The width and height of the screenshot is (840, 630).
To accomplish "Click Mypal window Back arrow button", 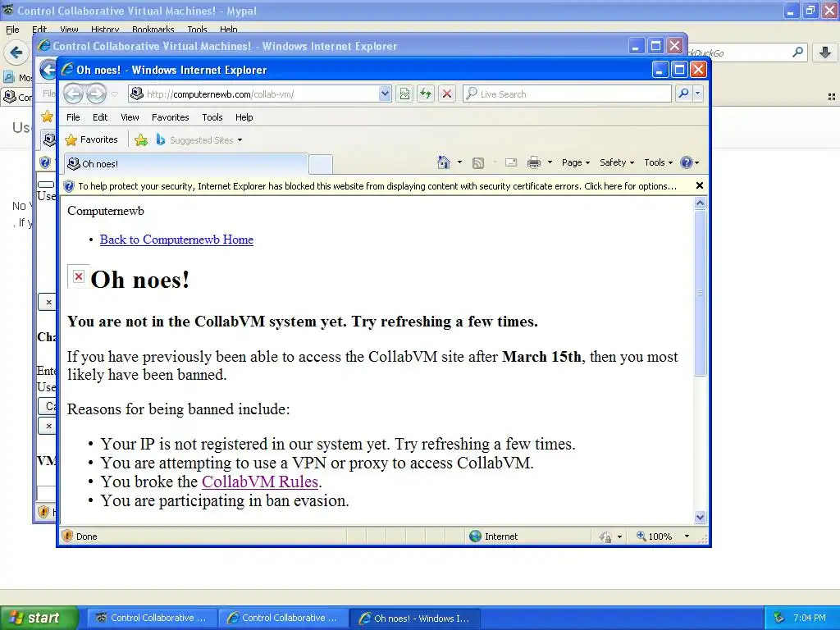I will coord(16,52).
